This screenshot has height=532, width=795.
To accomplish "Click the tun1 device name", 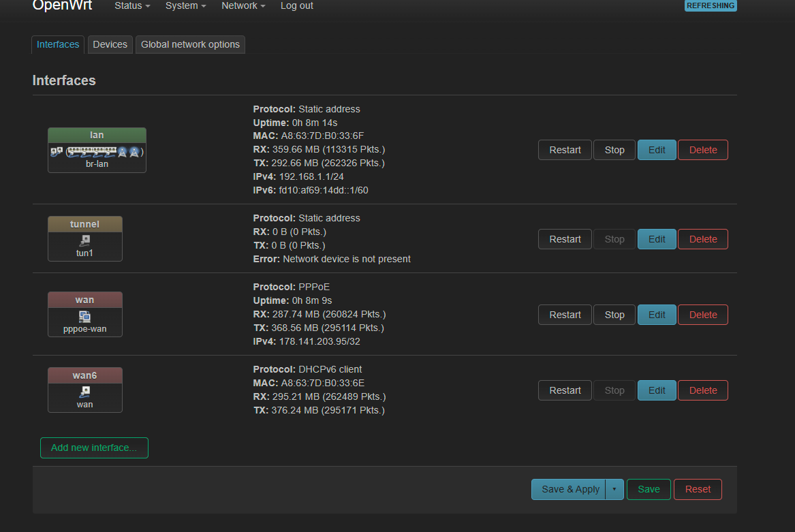I will pos(84,253).
